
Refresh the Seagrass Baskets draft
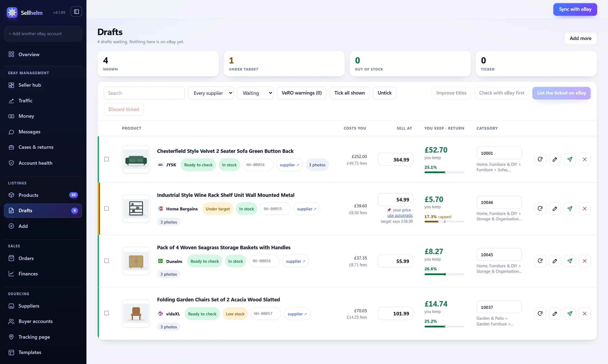click(x=540, y=261)
